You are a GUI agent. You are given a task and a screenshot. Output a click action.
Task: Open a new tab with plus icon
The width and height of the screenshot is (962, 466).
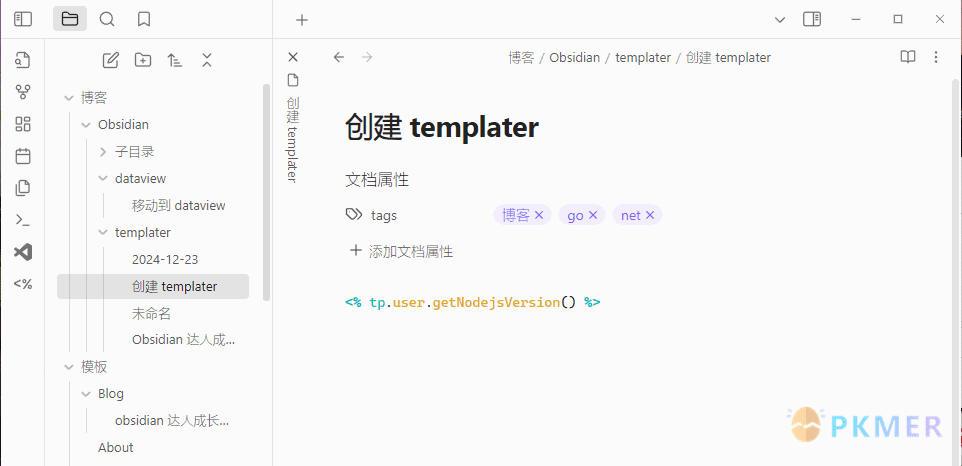(301, 20)
